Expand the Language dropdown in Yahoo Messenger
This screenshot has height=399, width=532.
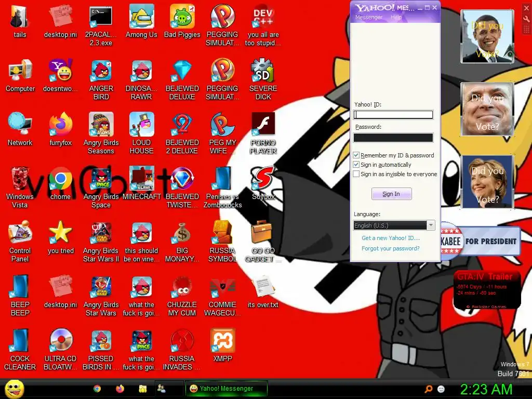[431, 225]
